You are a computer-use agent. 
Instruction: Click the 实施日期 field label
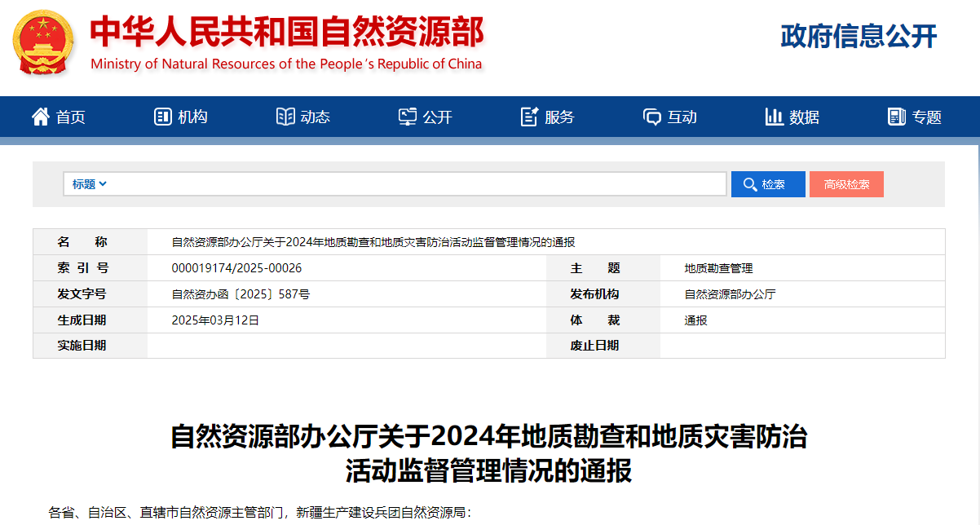(x=82, y=345)
